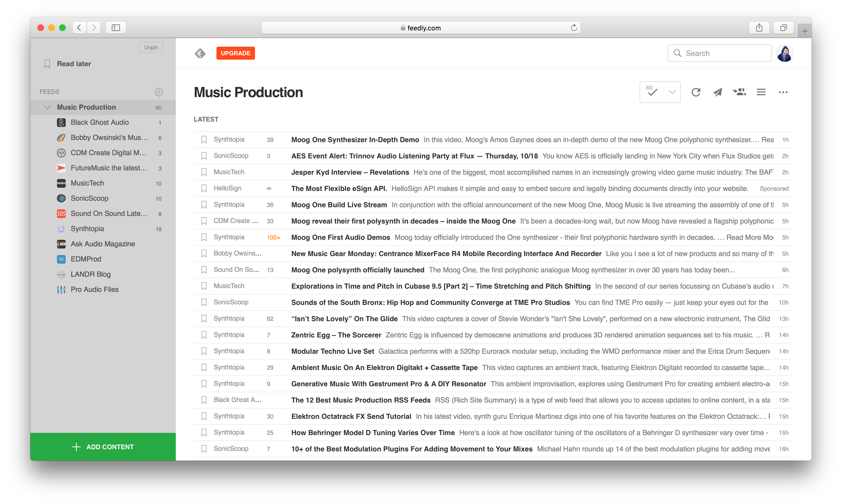Click the CDM Create Digital Music icon
The height and width of the screenshot is (504, 842).
pos(61,153)
